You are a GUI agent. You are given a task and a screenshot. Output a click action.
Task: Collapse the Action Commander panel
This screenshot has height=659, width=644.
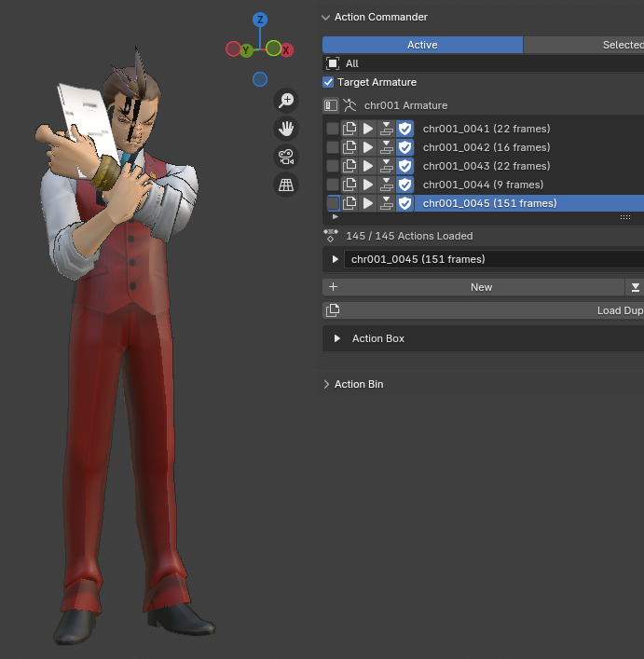click(325, 17)
